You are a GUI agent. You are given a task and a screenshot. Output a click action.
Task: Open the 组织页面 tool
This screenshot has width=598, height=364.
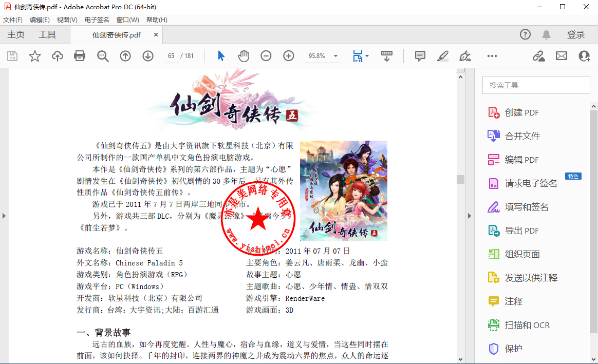(514, 254)
